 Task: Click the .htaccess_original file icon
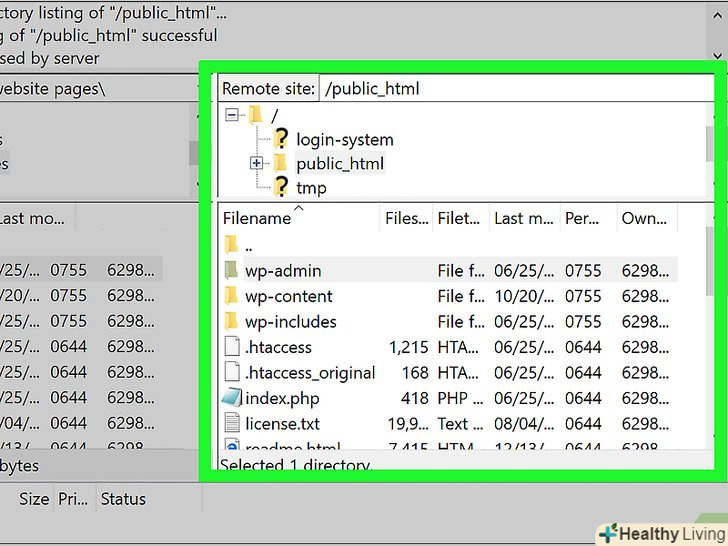coord(232,372)
